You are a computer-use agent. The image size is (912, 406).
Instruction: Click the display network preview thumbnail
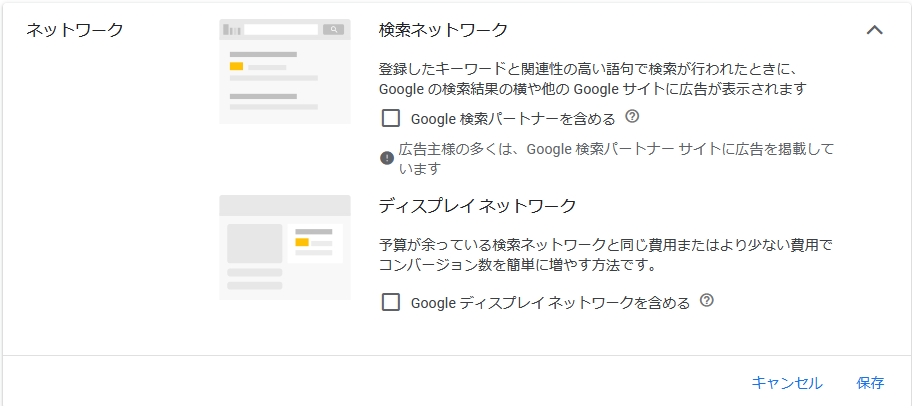(285, 247)
